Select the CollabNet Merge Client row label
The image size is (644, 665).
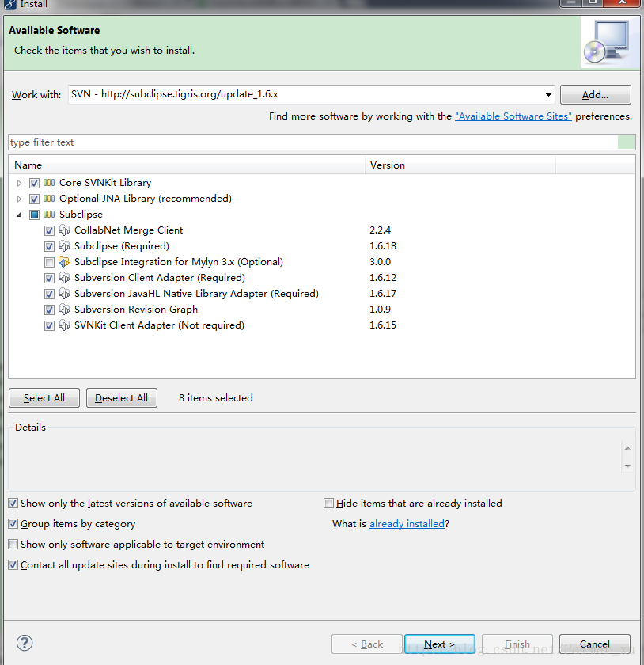128,230
